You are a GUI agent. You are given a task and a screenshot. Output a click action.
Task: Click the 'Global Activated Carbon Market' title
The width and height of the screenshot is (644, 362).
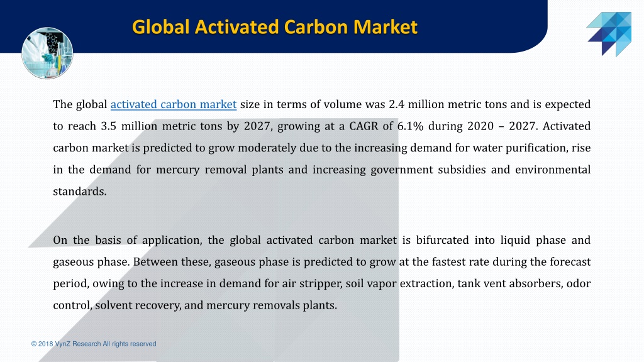click(x=275, y=27)
